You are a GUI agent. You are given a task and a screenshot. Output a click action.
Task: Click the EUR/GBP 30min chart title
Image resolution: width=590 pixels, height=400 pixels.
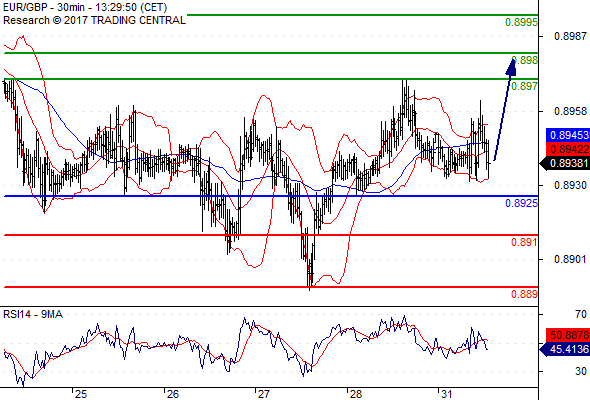click(x=85, y=7)
